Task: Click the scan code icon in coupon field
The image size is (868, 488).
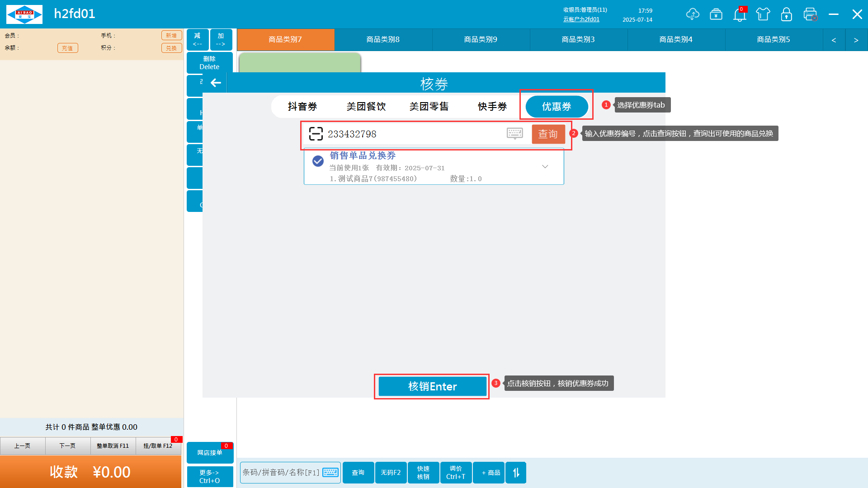Action: point(316,134)
